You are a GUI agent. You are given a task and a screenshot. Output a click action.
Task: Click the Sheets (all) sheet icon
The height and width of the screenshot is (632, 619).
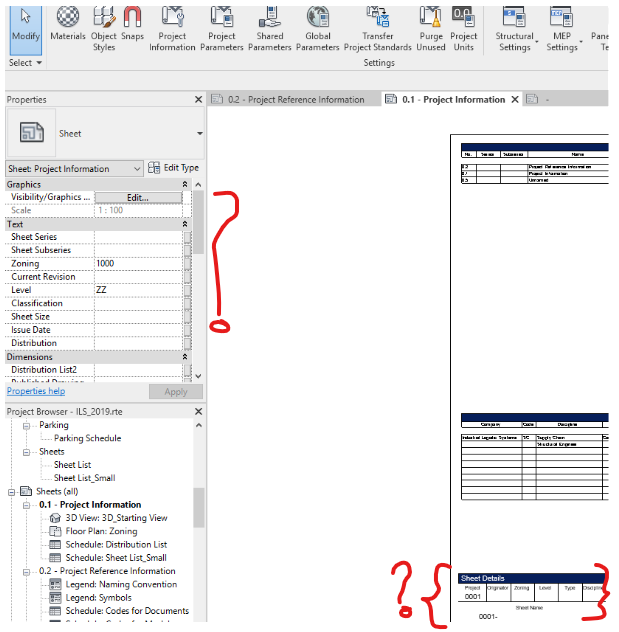coord(26,491)
